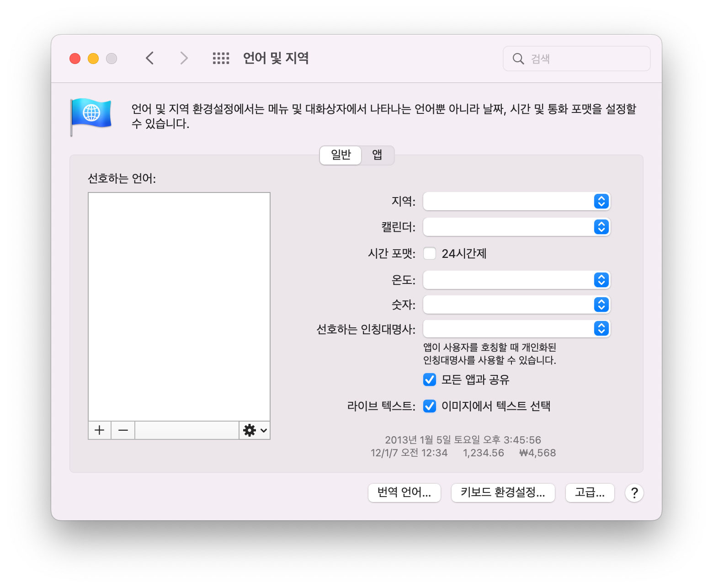
Task: Go forward with the right chevron
Action: point(184,58)
